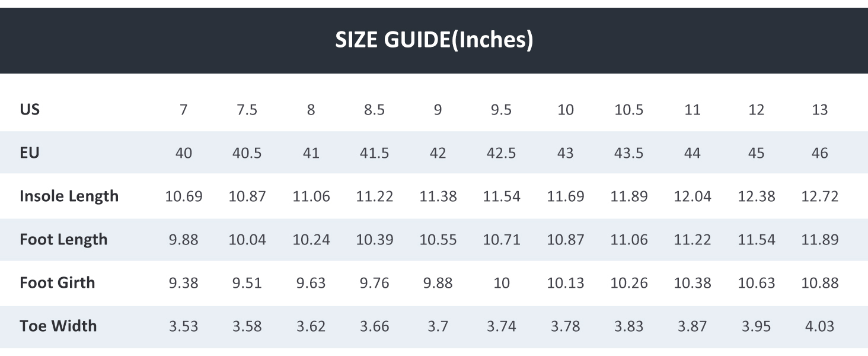868x356 pixels.
Task: Click foot girth value 10
Action: 502,283
